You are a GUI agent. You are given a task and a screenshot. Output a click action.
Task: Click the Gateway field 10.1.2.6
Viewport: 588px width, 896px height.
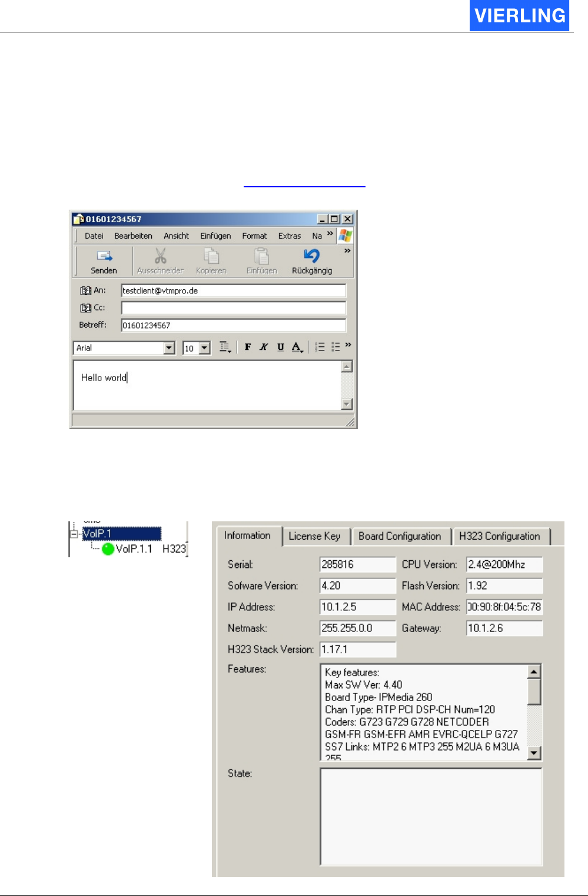tap(504, 628)
